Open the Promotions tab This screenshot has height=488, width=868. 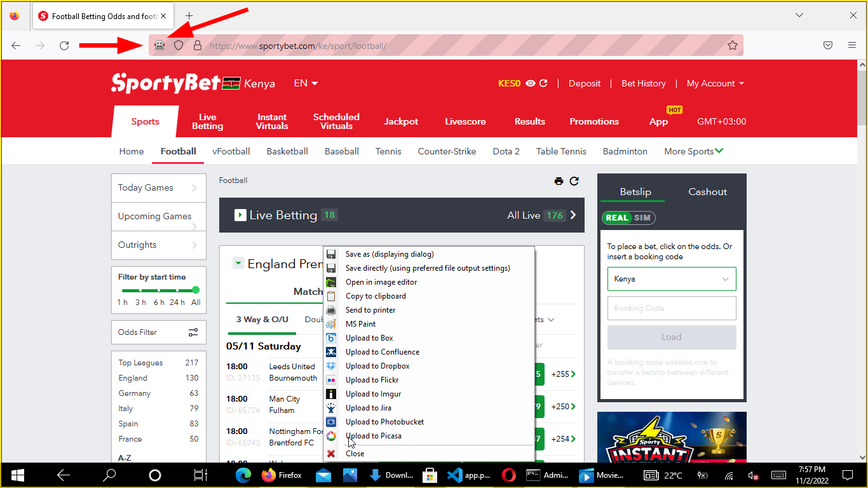point(594,121)
